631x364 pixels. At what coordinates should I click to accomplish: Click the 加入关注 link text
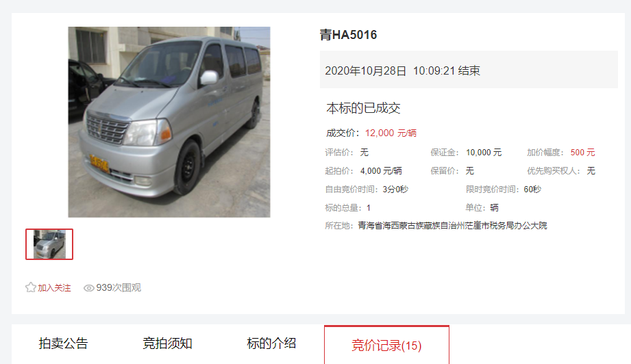click(x=54, y=287)
